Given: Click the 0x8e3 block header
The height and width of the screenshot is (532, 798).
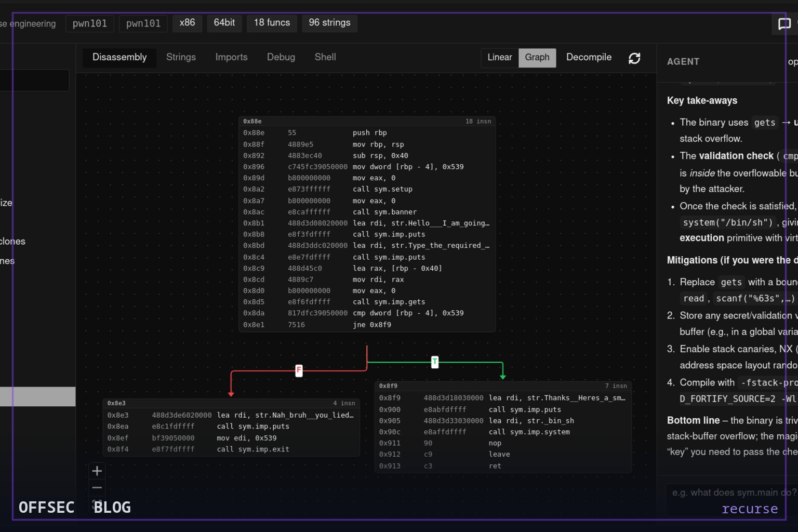Looking at the screenshot, I should [231, 404].
